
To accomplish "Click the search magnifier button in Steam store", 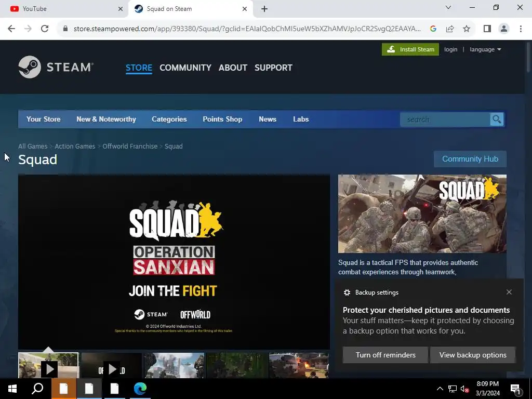I will click(x=497, y=119).
